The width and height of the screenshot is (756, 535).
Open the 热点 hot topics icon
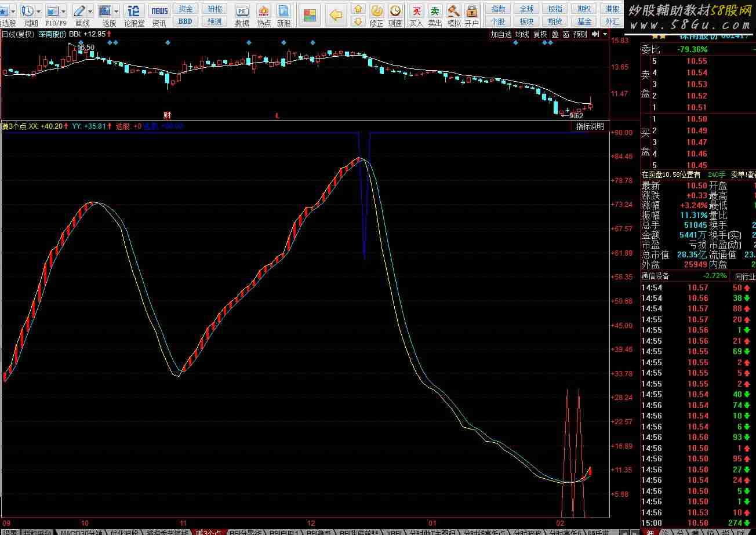pos(263,10)
